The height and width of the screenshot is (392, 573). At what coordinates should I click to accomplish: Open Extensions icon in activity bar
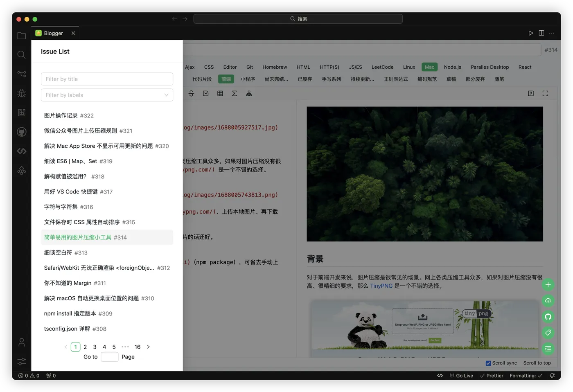pos(22,113)
